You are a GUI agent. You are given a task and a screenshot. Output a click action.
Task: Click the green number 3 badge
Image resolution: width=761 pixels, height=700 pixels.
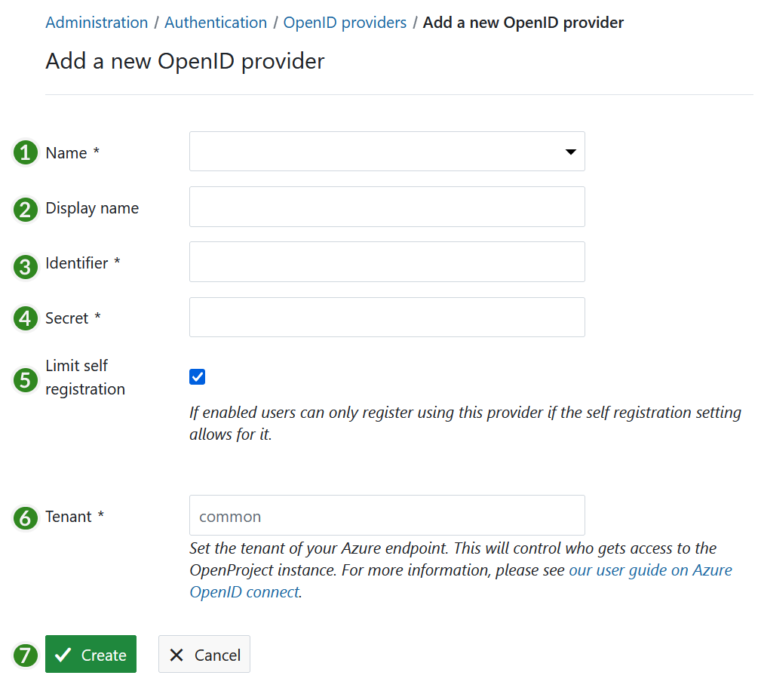tap(26, 265)
